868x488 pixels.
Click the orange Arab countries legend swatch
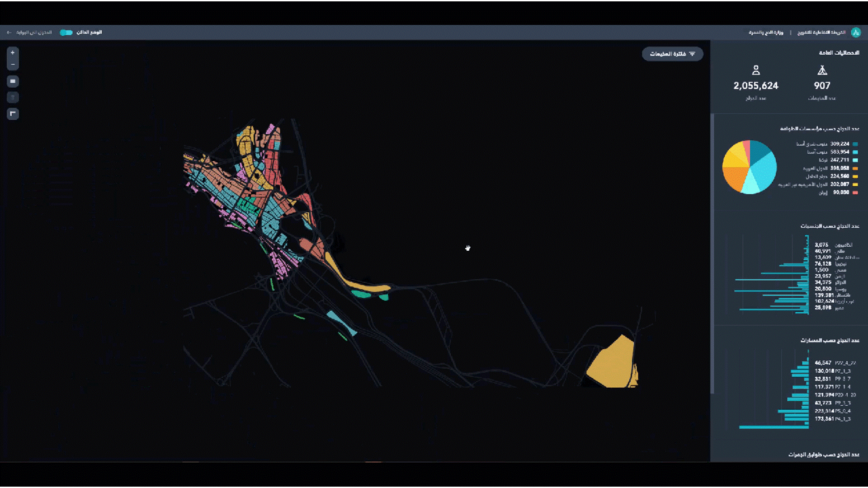[855, 169]
